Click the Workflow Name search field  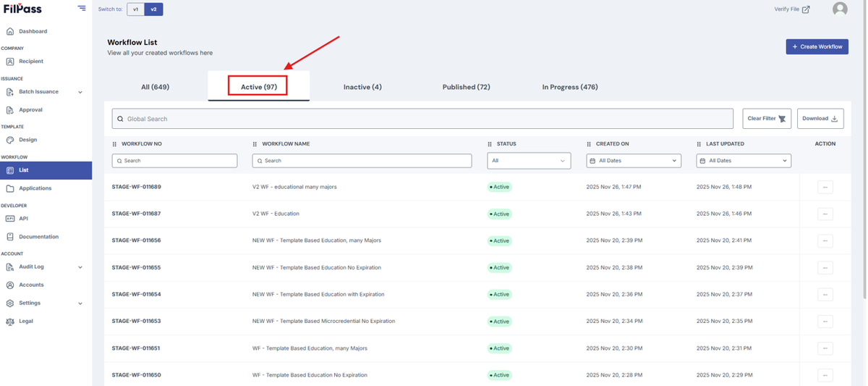tap(362, 161)
